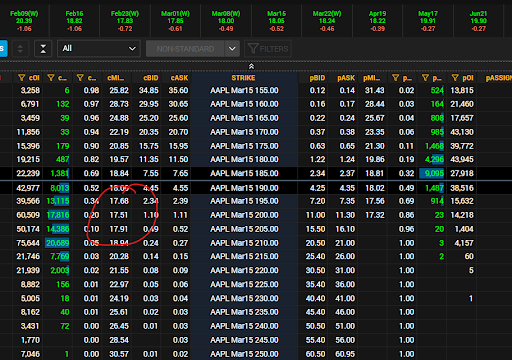Click call bid 7.55 at 185 strike

(151, 173)
